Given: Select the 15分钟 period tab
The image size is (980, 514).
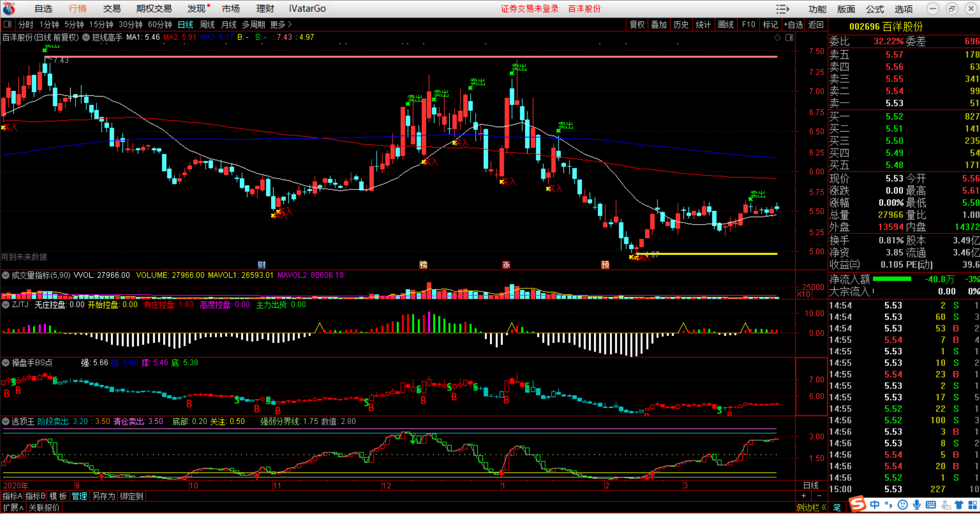Looking at the screenshot, I should click(101, 25).
